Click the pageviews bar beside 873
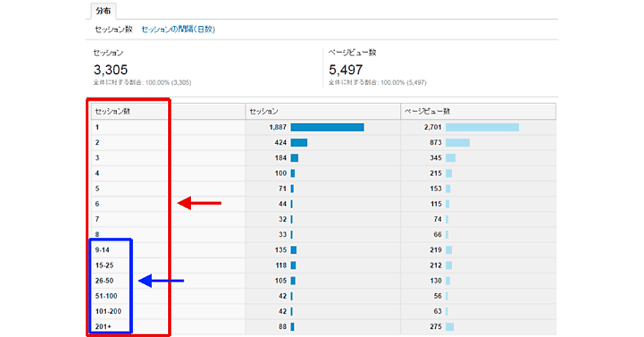This screenshot has height=337, width=644. [x=458, y=142]
